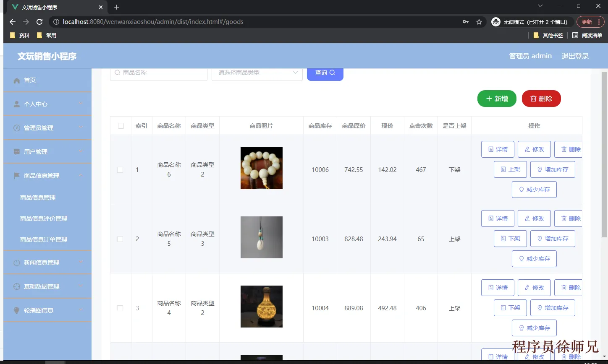Select all rows with the header checkbox

point(121,126)
